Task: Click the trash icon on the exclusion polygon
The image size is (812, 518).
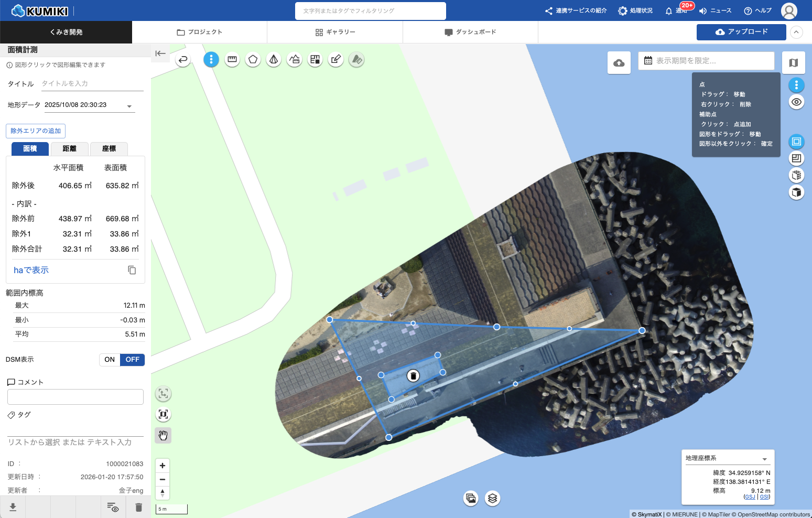Action: tap(413, 375)
